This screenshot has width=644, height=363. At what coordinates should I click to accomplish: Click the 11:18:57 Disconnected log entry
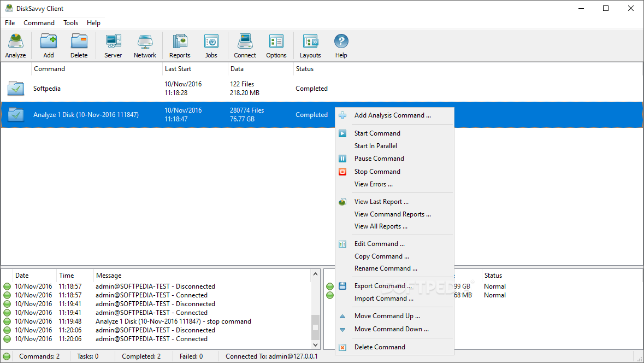[x=157, y=286]
